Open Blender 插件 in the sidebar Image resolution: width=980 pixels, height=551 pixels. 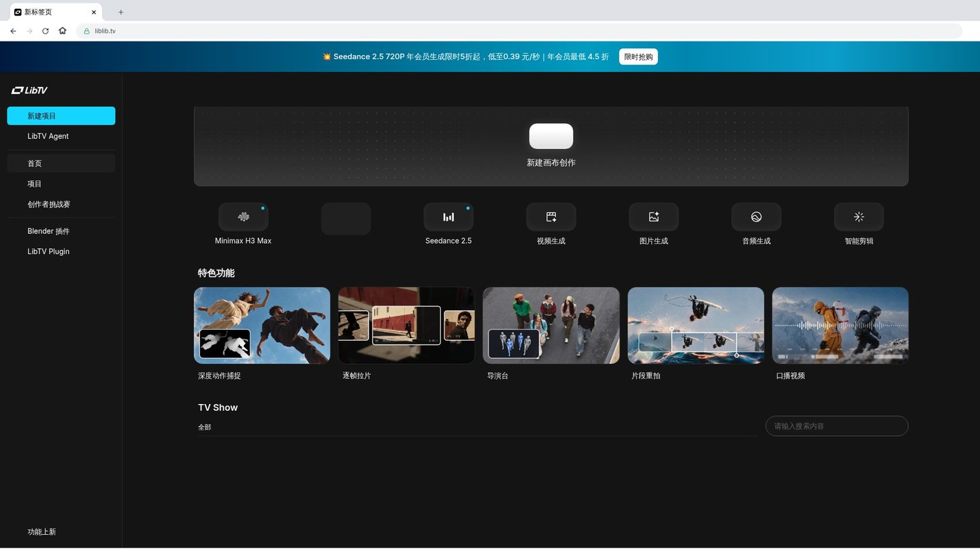click(61, 231)
